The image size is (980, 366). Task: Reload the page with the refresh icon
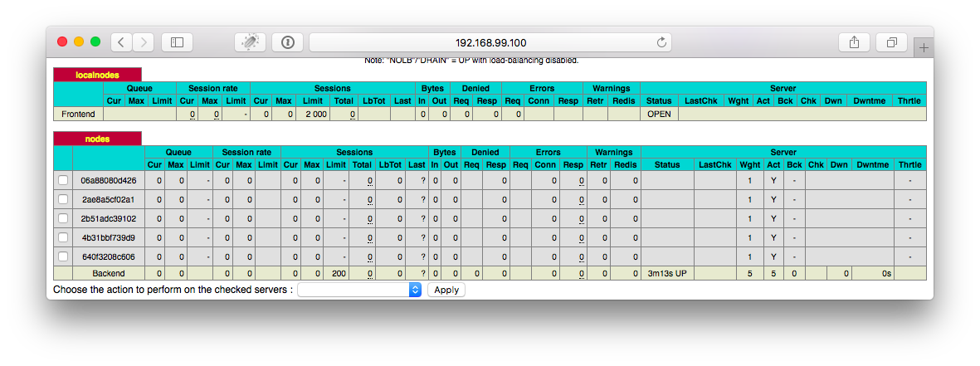[661, 42]
